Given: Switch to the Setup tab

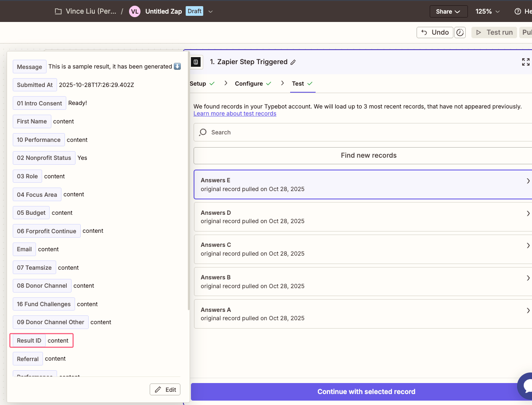Looking at the screenshot, I should coord(198,83).
